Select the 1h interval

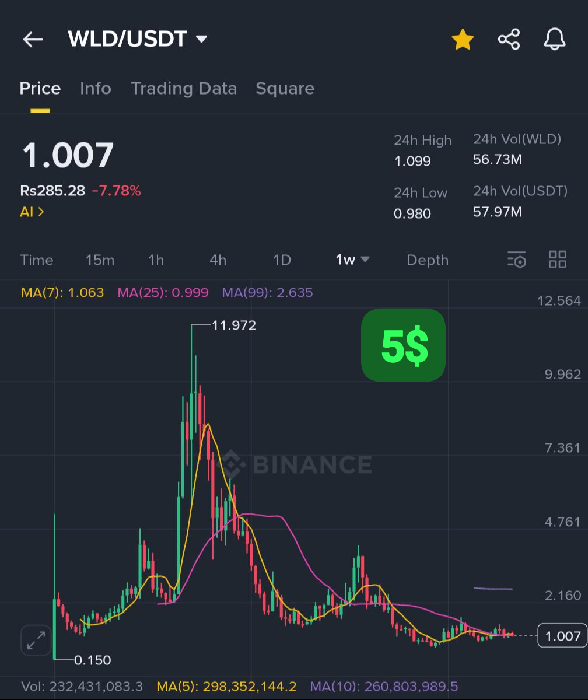(156, 260)
